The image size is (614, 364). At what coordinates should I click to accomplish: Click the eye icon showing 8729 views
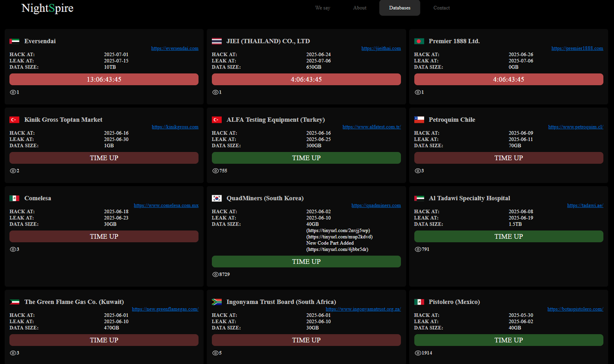[215, 275]
